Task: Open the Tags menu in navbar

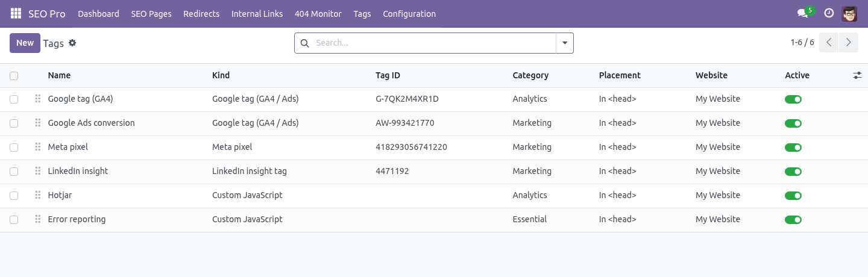Action: click(x=362, y=13)
